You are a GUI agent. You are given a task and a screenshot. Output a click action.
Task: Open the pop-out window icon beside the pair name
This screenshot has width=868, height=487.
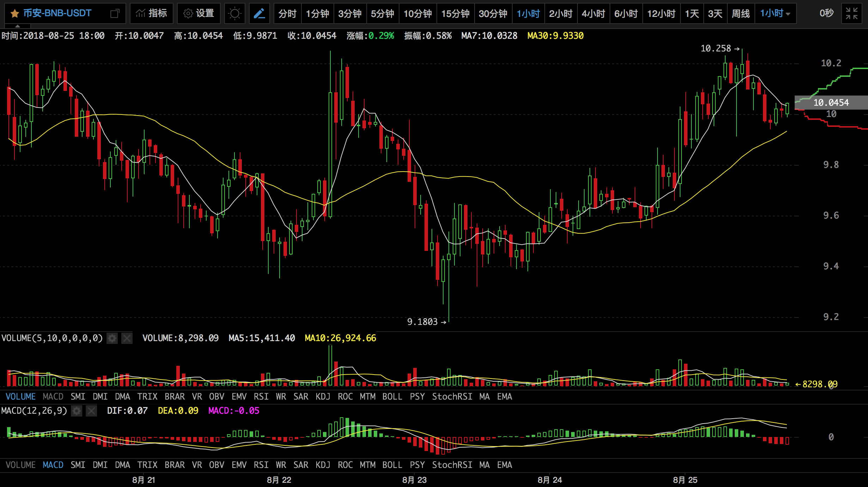(115, 14)
